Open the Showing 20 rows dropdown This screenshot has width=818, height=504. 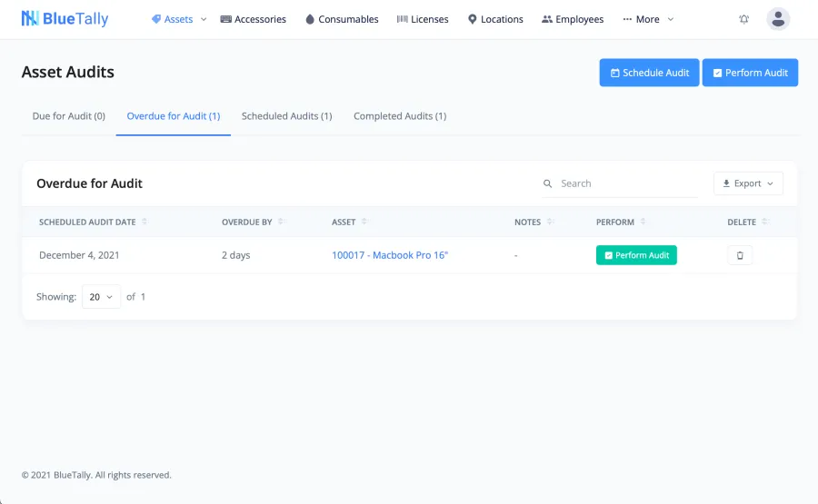[x=101, y=297]
